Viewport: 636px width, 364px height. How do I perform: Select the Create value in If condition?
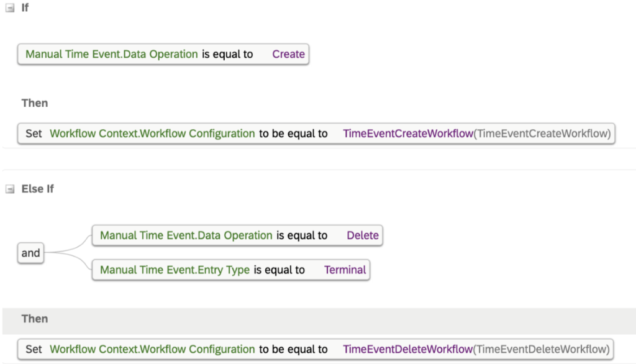click(288, 54)
